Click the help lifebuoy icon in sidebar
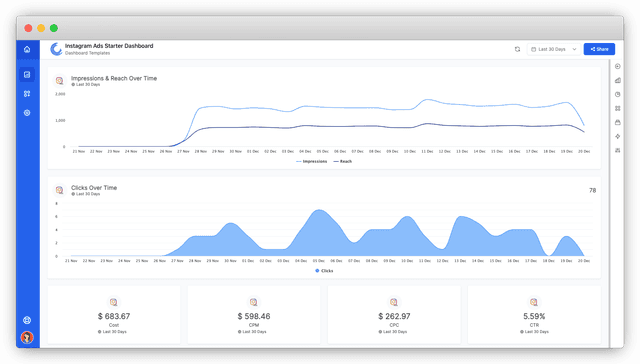This screenshot has height=364, width=640. pyautogui.click(x=27, y=320)
